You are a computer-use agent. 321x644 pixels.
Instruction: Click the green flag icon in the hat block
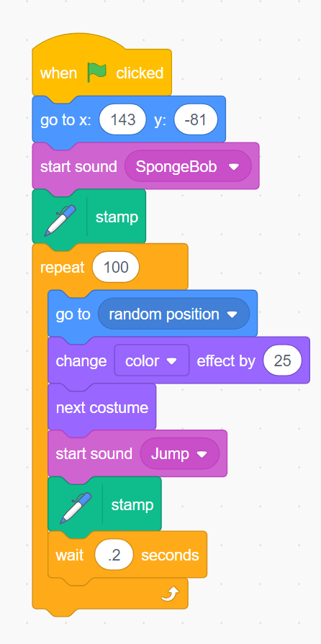pos(96,73)
